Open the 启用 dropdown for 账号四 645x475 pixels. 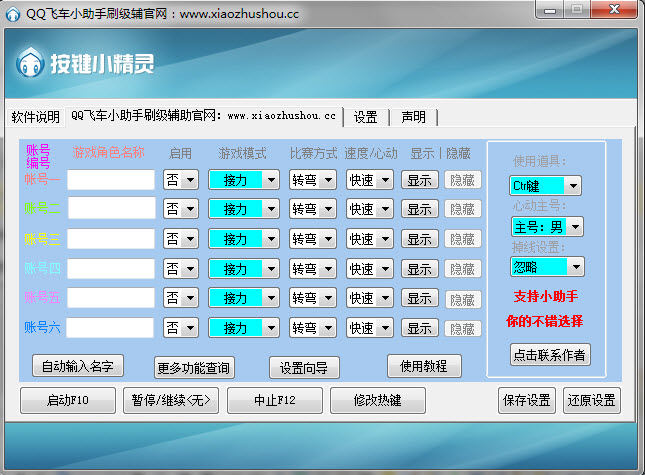(181, 269)
